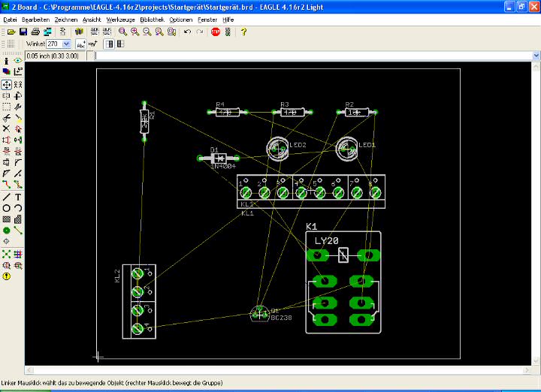The image size is (541, 392).
Task: Open the library Use (books) icon
Action: pos(80,32)
